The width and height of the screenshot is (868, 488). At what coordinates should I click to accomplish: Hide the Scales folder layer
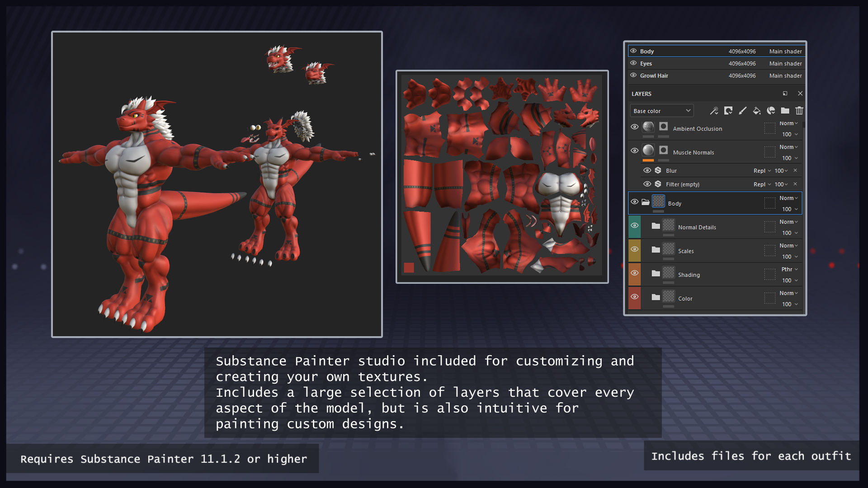(x=634, y=249)
